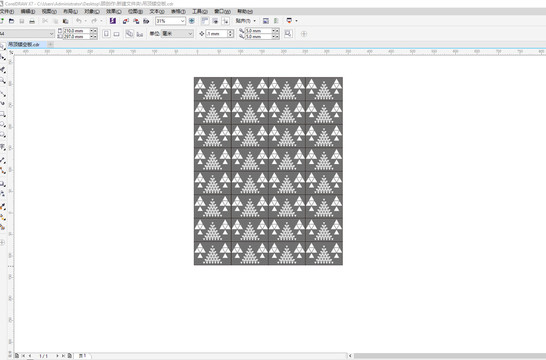This screenshot has width=546, height=360.
Task: Click the tiled triangle pattern artwork on canvas
Action: 268,171
